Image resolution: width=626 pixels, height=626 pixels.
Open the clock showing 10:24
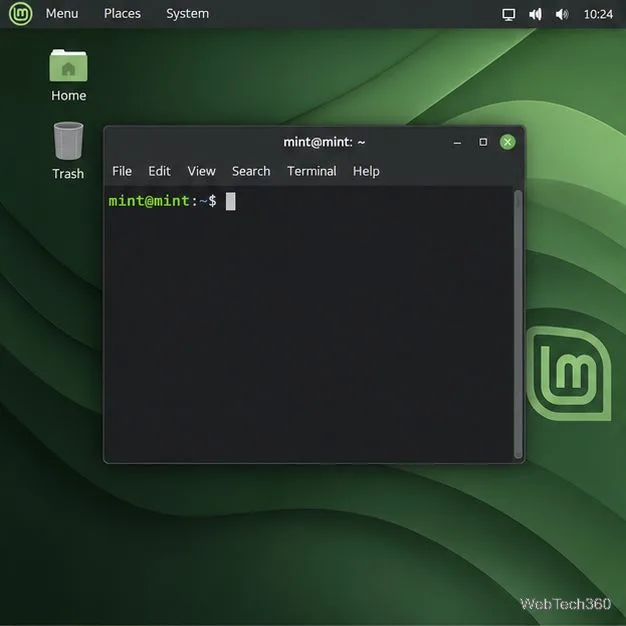(x=598, y=14)
